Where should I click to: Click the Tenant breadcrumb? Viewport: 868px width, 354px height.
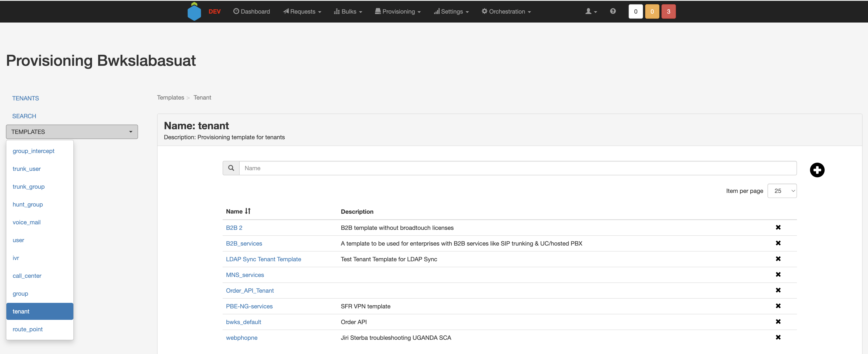coord(202,97)
